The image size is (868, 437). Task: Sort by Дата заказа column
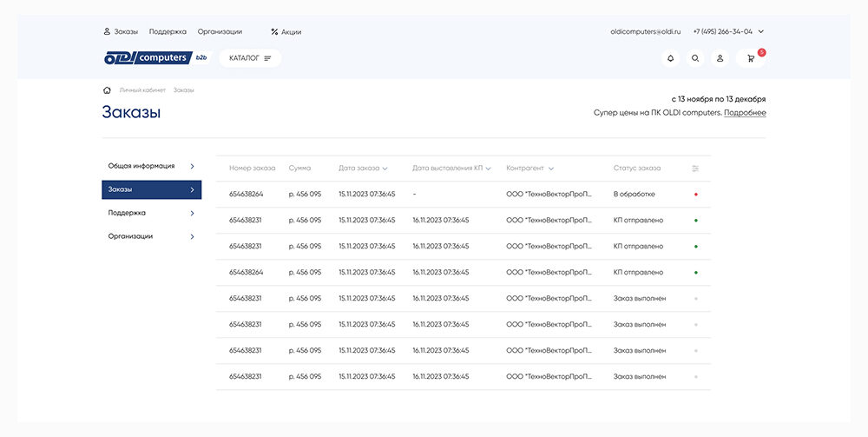tap(363, 169)
